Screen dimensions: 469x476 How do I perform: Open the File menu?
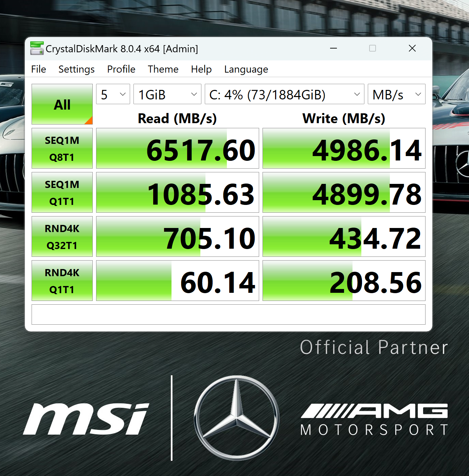38,69
